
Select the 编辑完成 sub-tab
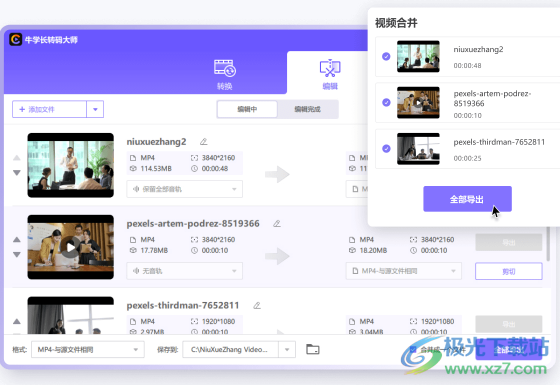pos(308,109)
